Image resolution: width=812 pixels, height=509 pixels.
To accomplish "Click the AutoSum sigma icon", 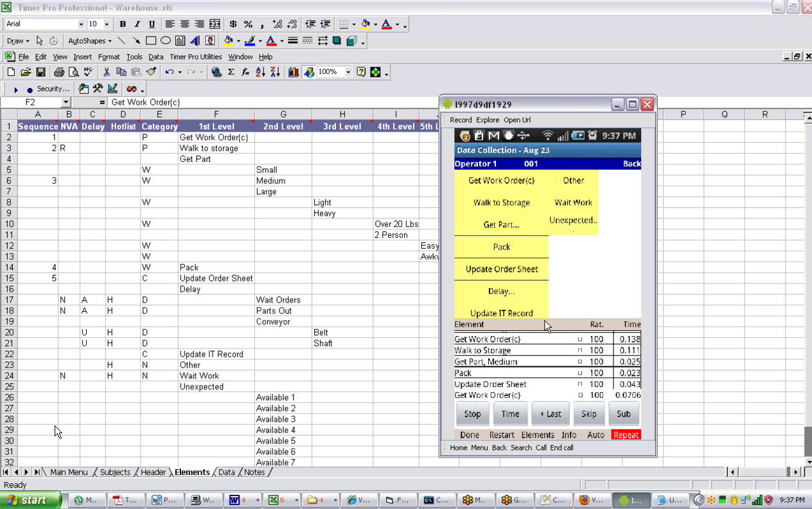I will 231,73.
